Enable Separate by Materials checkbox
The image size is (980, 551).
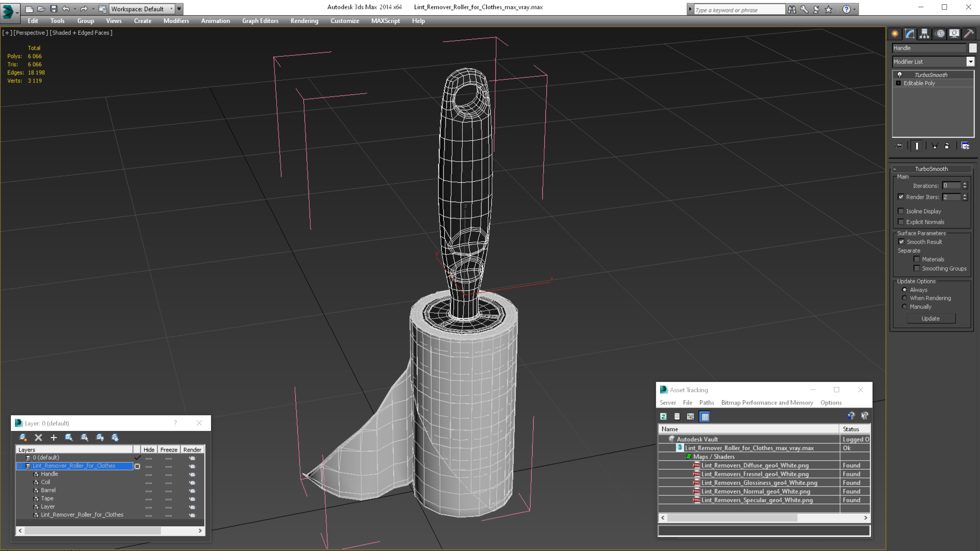click(x=916, y=259)
